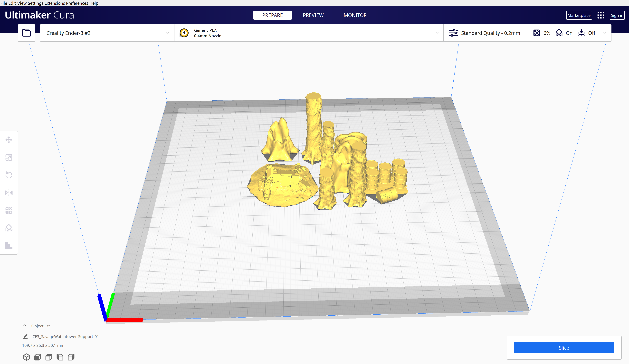Open the Ultimaker apps grid icon
629x364 pixels.
[600, 15]
